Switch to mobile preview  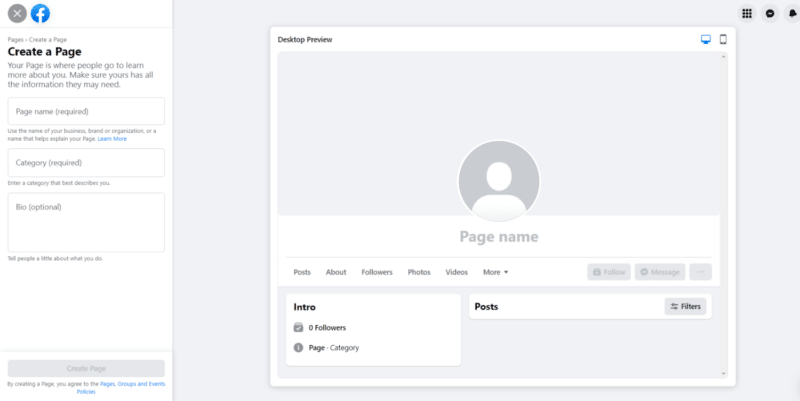point(723,39)
